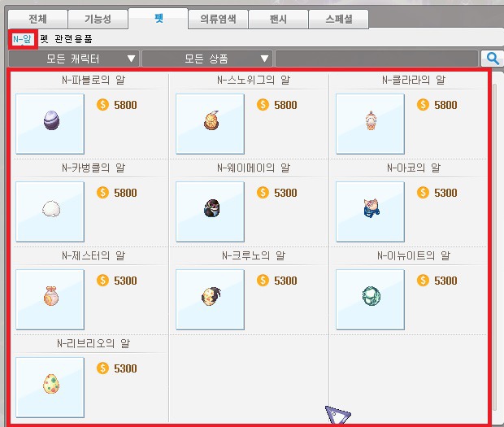The image size is (504, 427).
Task: Switch to the 전체 tab
Action: coord(38,19)
